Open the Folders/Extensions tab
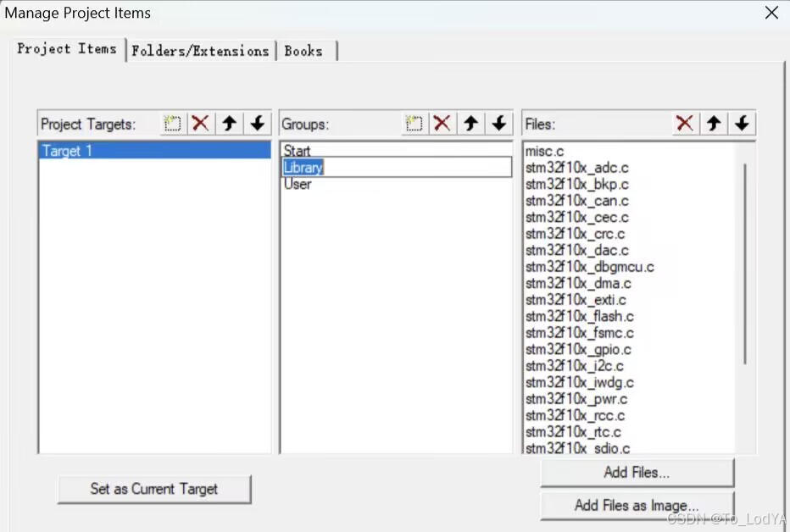The height and width of the screenshot is (532, 790). tap(201, 51)
